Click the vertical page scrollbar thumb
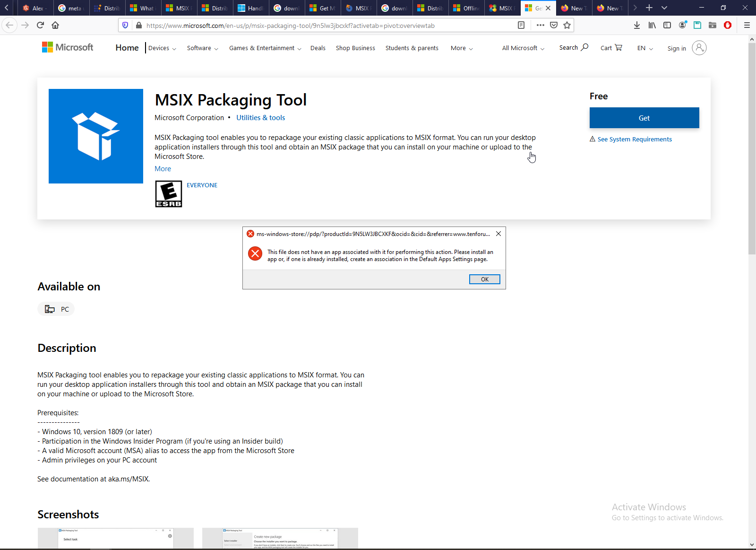Viewport: 756px width, 550px height. point(752,149)
